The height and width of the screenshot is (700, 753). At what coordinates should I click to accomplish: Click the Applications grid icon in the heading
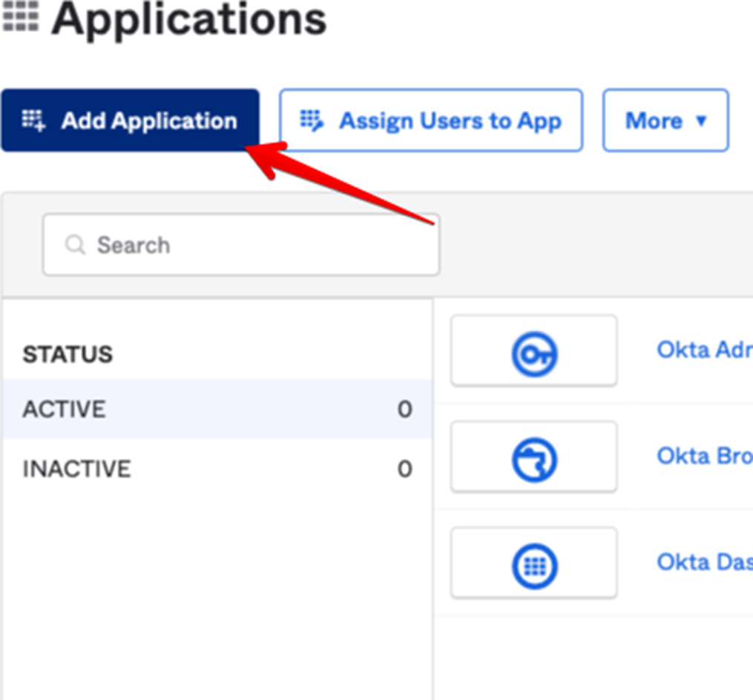click(20, 16)
